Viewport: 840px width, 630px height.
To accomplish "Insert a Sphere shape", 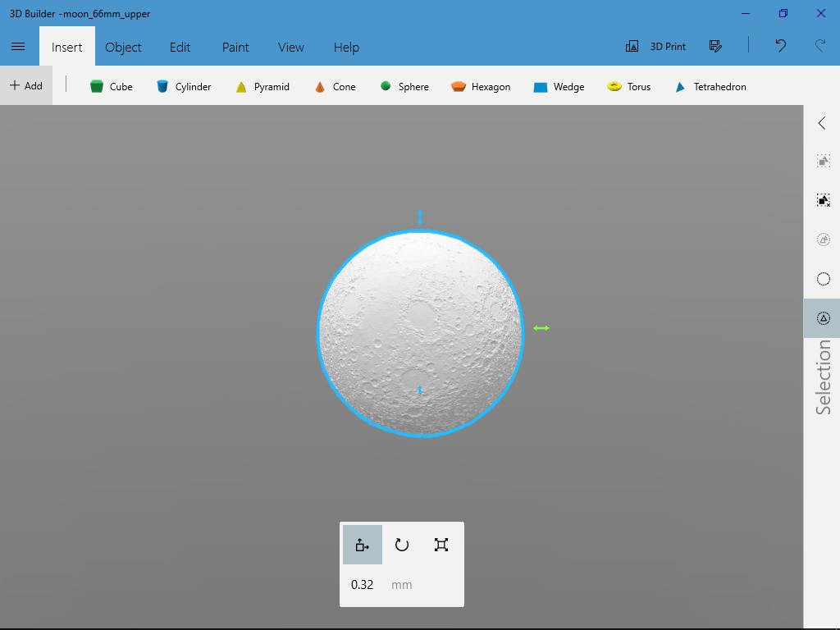I will pyautogui.click(x=404, y=86).
